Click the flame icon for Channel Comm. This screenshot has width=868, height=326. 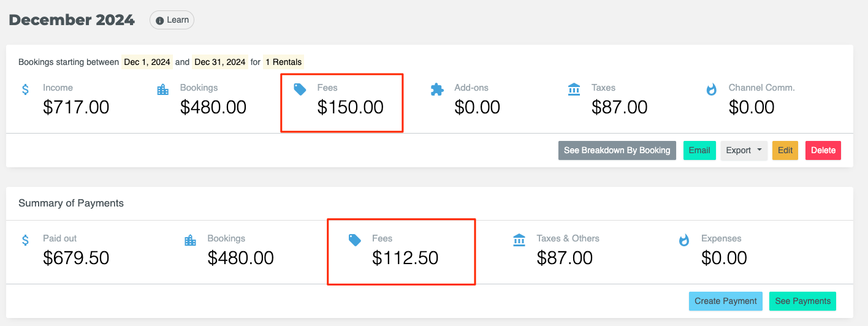[x=711, y=89]
